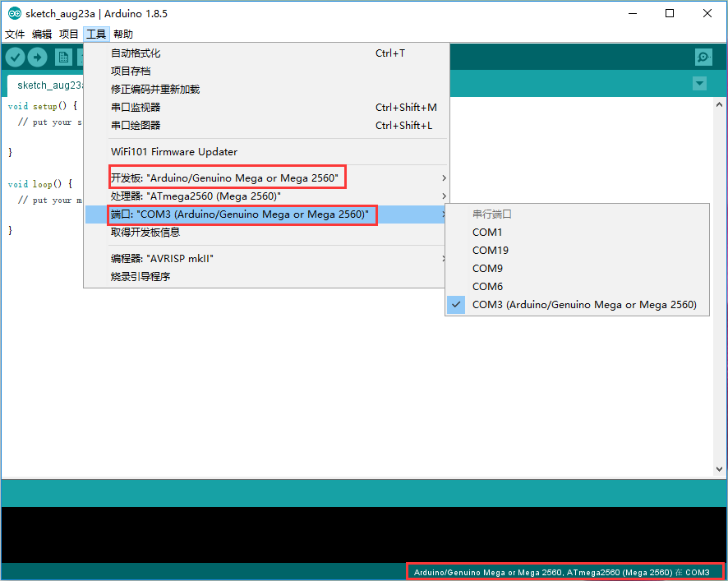This screenshot has width=728, height=581.
Task: Close the 工具 menu in menu bar
Action: click(96, 34)
